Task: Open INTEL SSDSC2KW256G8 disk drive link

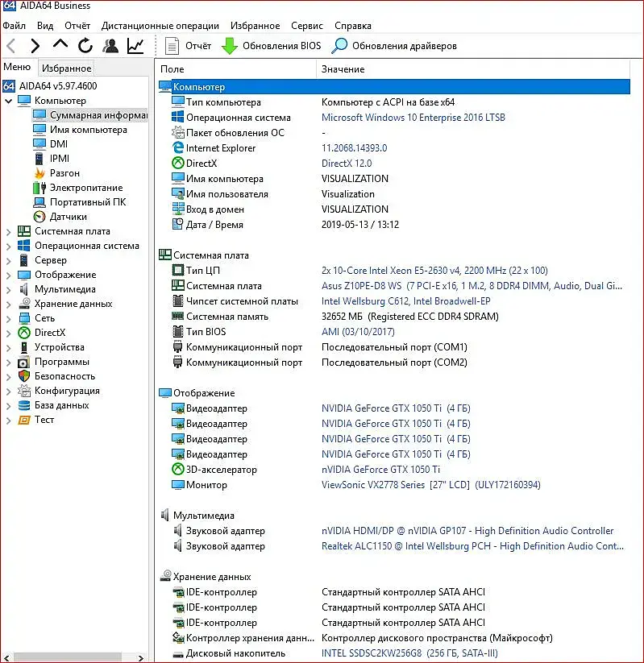Action: coord(409,653)
